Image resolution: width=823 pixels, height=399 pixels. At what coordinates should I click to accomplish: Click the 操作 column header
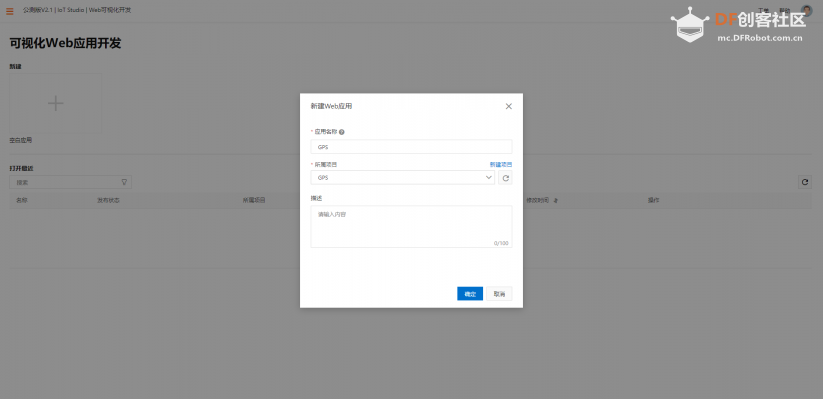(653, 201)
